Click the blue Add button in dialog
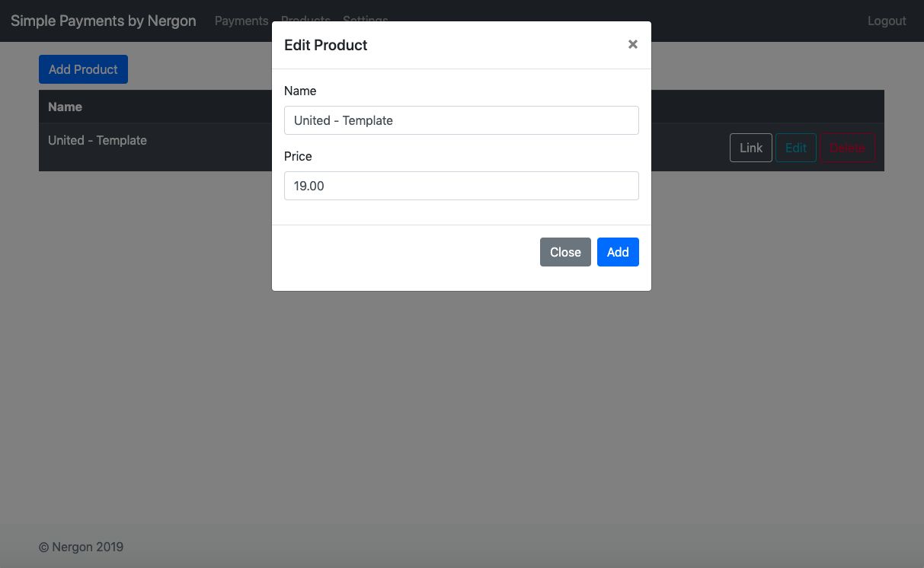Screen dimensions: 924x568 click(x=617, y=252)
